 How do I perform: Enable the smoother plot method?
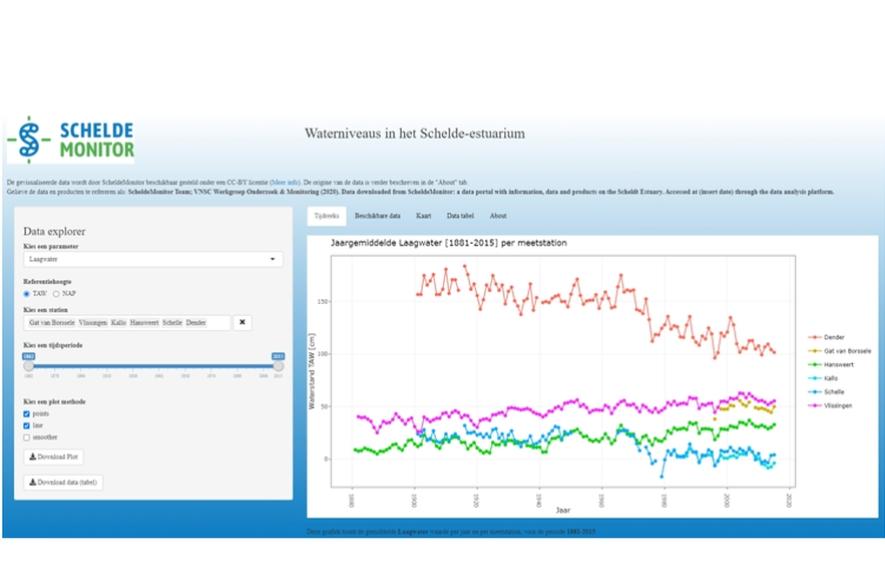[27, 437]
